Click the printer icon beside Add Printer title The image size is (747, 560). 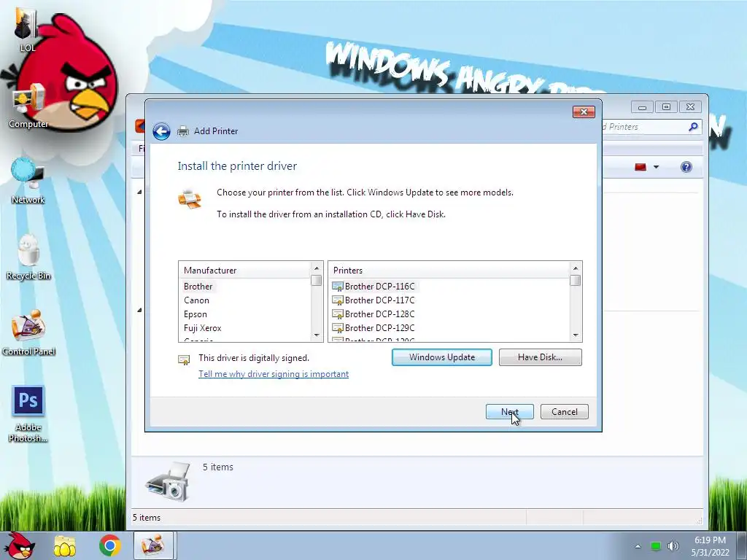click(183, 131)
